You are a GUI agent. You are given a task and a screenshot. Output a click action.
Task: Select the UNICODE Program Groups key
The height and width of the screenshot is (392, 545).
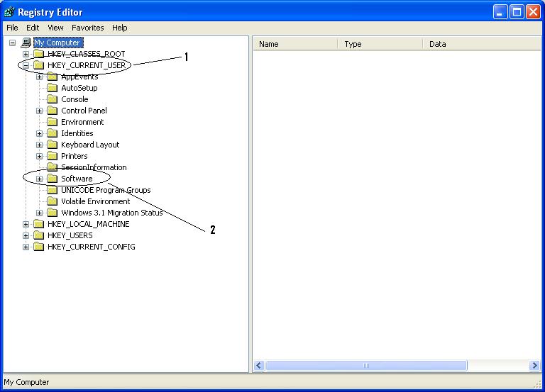106,190
